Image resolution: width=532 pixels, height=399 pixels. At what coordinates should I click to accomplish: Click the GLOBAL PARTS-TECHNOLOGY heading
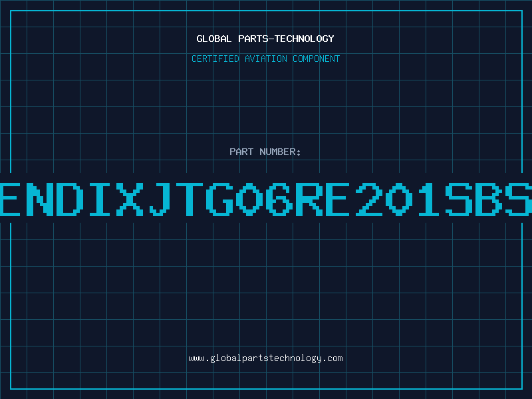(x=265, y=39)
